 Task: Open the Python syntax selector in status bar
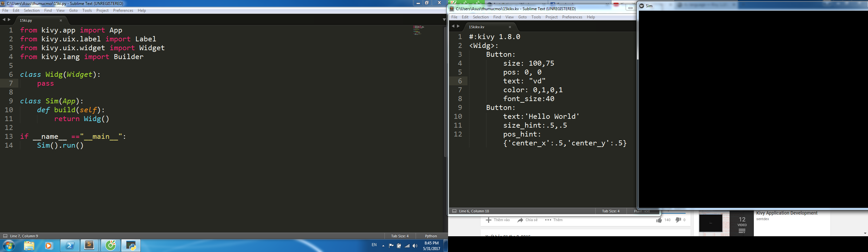431,236
